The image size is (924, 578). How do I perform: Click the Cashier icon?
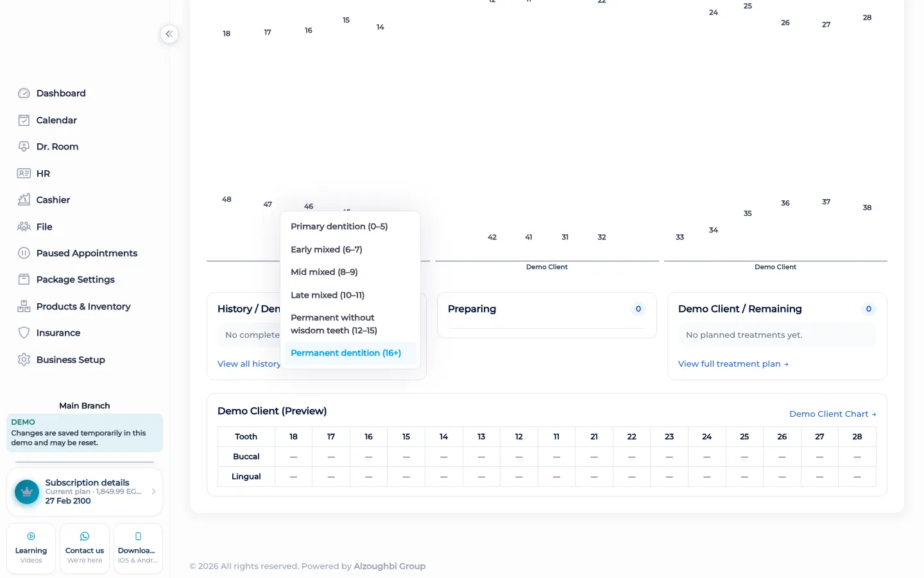coord(24,200)
